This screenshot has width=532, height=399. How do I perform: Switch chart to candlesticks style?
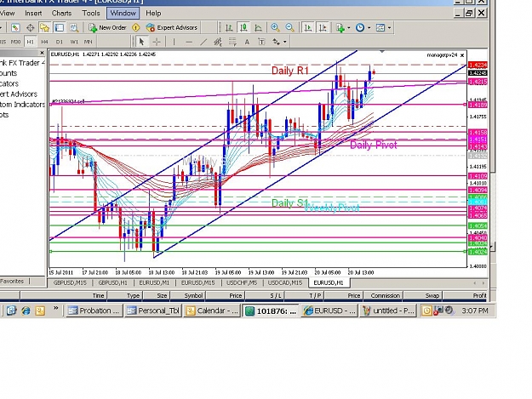(243, 28)
